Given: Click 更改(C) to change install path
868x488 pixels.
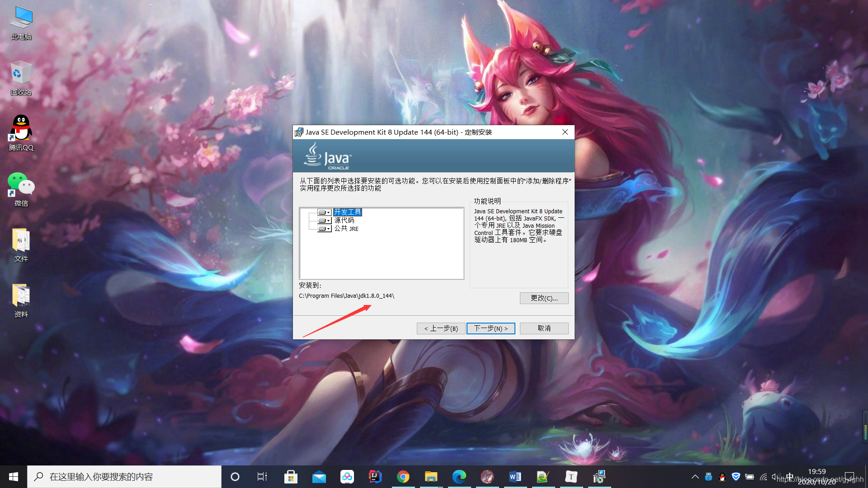Looking at the screenshot, I should [x=544, y=298].
